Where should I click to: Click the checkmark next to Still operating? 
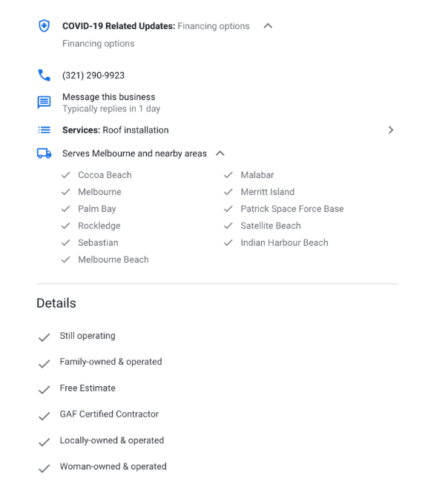coord(44,337)
